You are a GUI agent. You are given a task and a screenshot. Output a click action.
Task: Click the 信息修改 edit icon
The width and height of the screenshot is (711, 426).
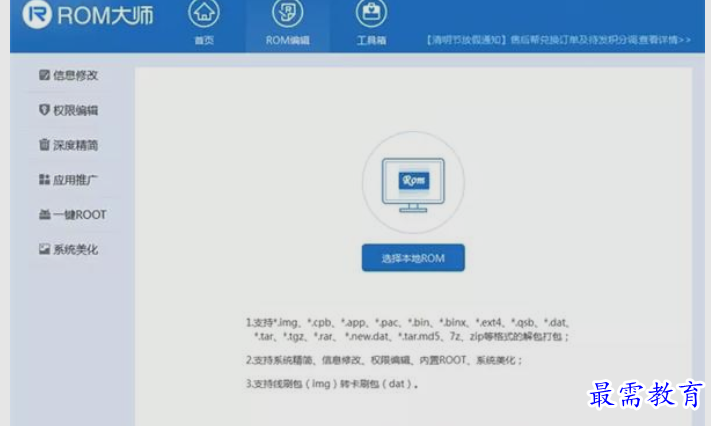click(44, 75)
